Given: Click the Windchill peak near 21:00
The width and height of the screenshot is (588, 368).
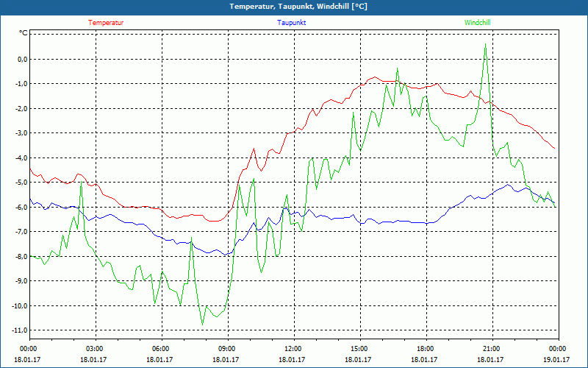Looking at the screenshot, I should (485, 44).
